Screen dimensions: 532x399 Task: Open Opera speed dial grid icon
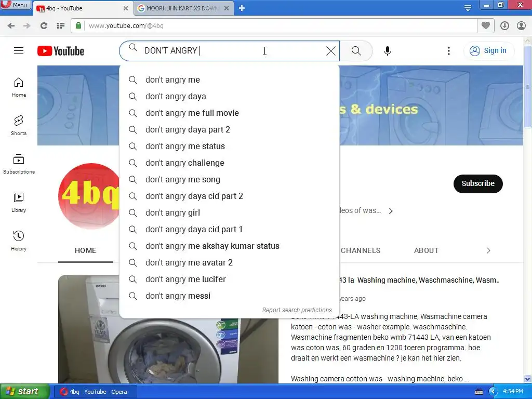61,26
